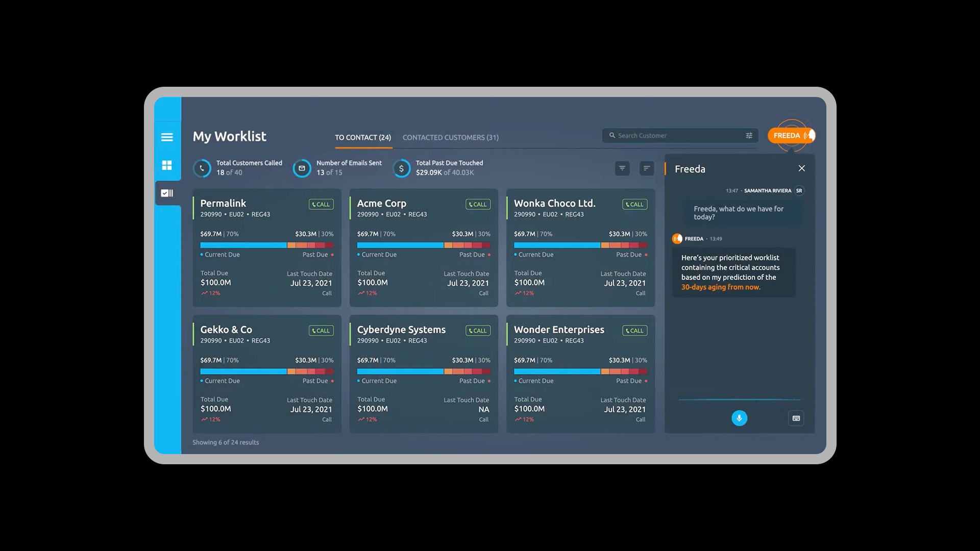The width and height of the screenshot is (980, 551).
Task: Click the Search Customer input field
Action: pyautogui.click(x=674, y=136)
